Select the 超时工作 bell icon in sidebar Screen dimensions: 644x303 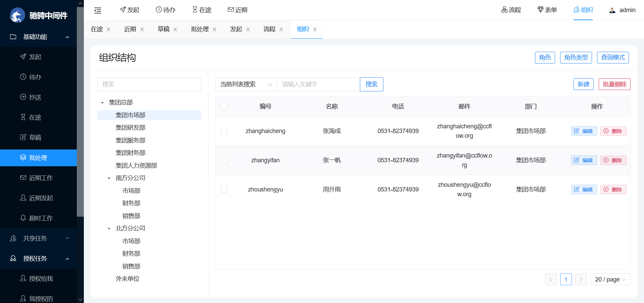click(x=23, y=218)
